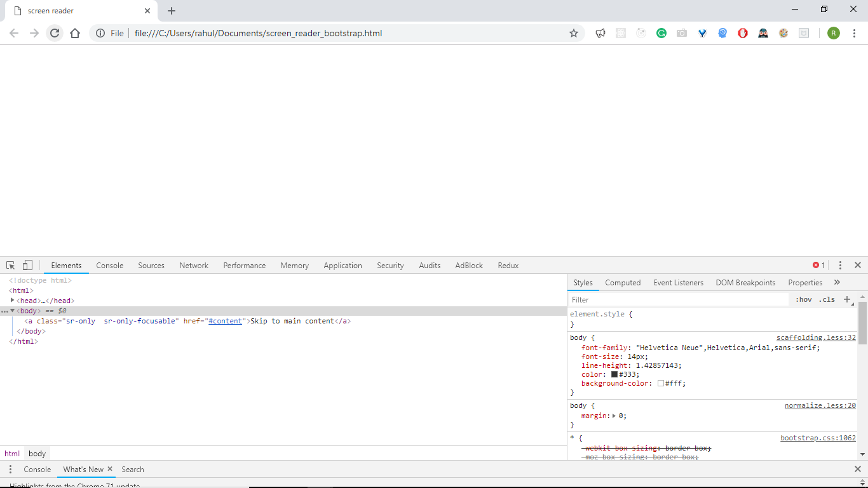Expand the margin property triangle

coord(614,416)
